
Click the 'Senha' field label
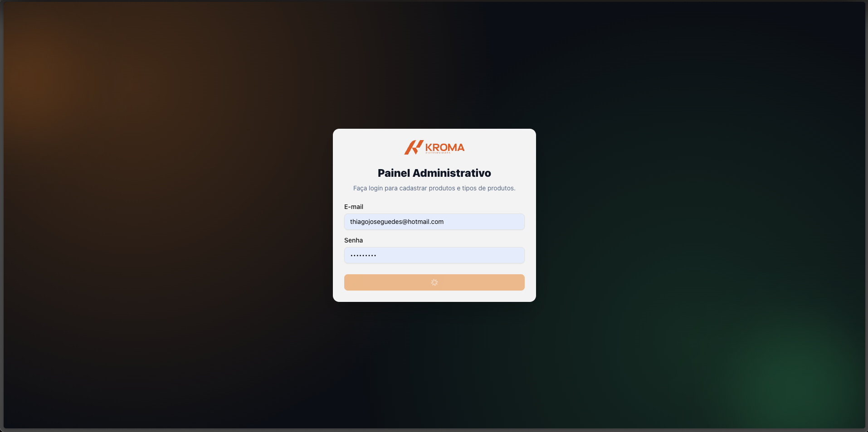pos(354,240)
